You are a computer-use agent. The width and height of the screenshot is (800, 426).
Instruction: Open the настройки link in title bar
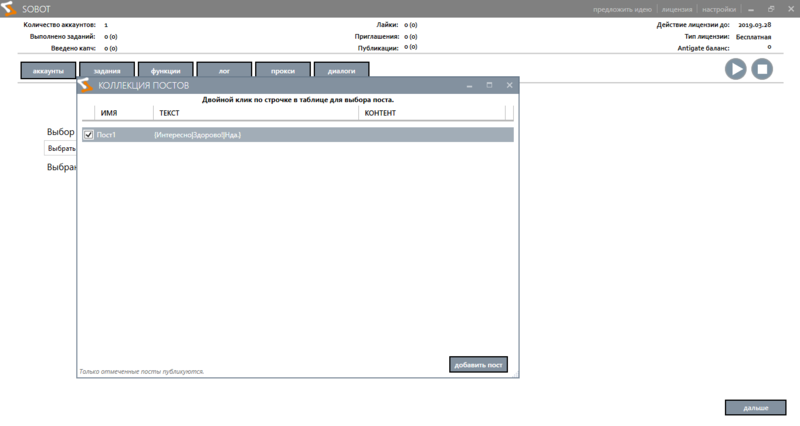719,8
